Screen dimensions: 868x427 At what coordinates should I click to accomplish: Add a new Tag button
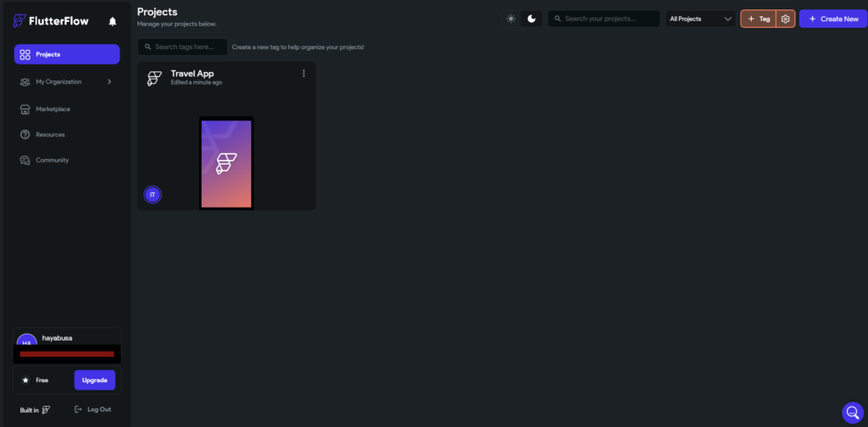tap(759, 19)
